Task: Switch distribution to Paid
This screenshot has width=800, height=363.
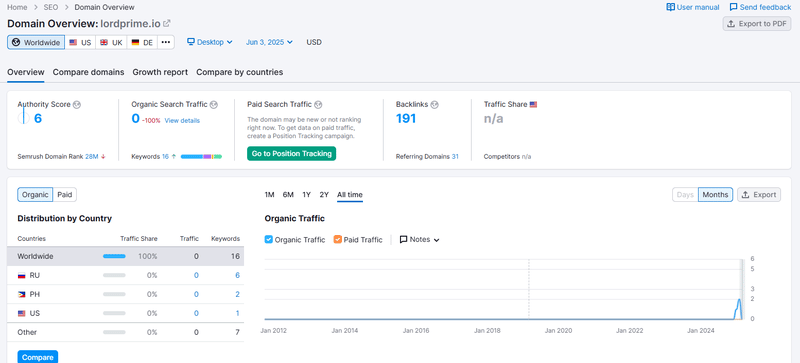Action: (65, 195)
